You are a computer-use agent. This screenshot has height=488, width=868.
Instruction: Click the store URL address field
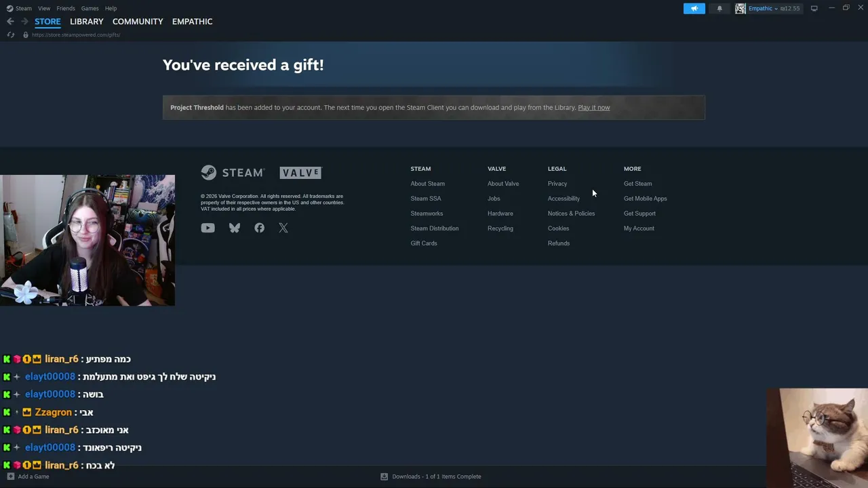[76, 35]
